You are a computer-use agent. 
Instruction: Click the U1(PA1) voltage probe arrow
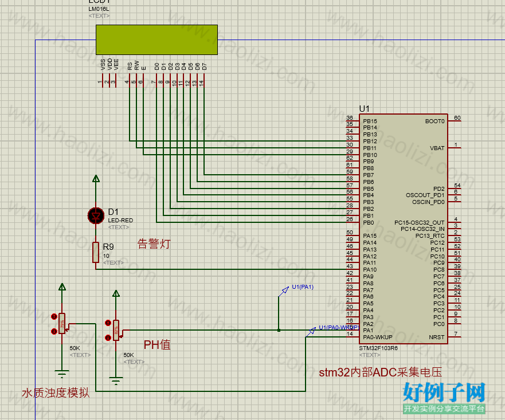coord(283,291)
